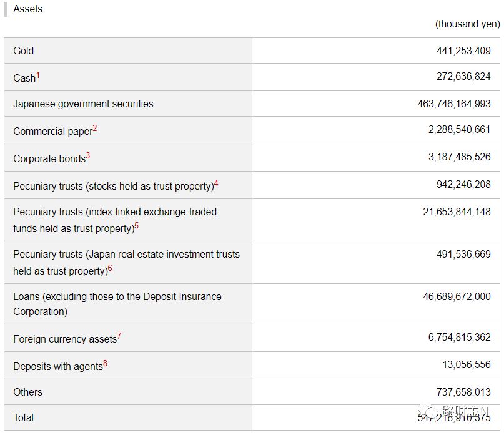The image size is (504, 433).
Task: Click the Japanese government securities label
Action: pos(83,104)
